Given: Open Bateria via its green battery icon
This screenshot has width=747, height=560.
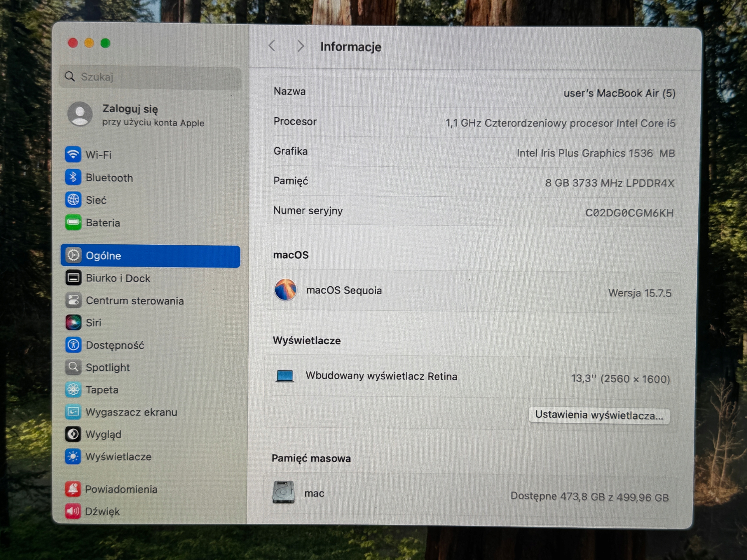Looking at the screenshot, I should (73, 223).
